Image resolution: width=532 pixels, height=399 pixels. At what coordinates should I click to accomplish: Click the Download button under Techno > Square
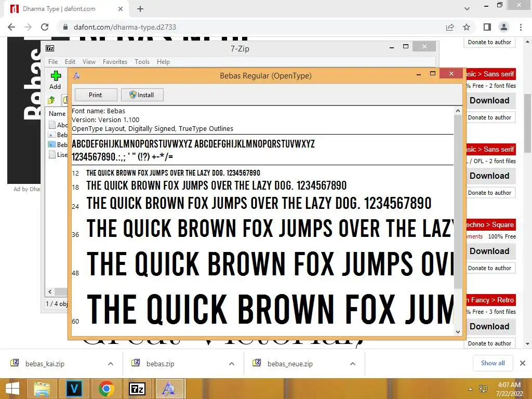click(489, 251)
